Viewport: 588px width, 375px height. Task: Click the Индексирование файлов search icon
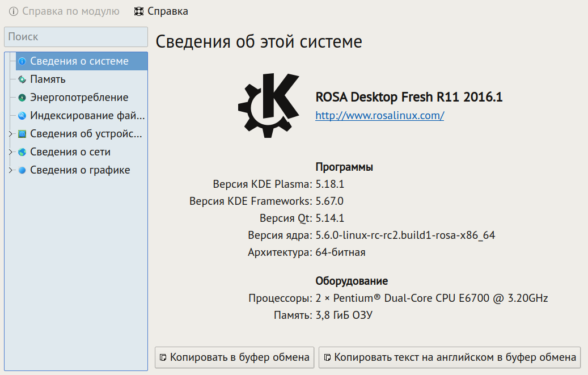22,116
